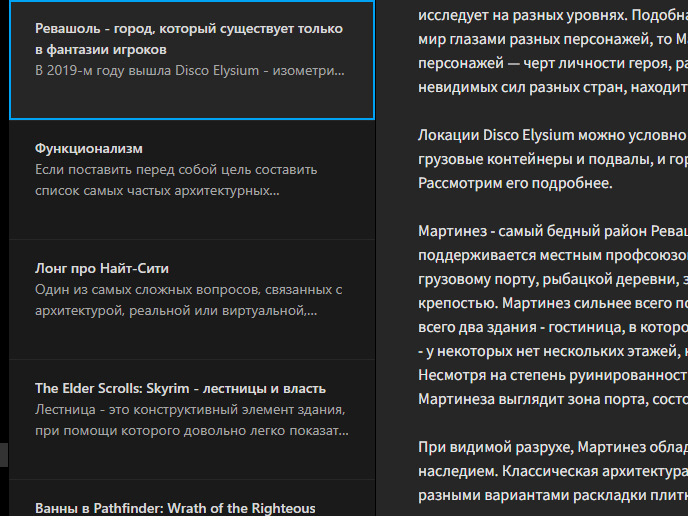
Task: Click the line "Несмотря на степень руинированност"
Action: coord(553,375)
